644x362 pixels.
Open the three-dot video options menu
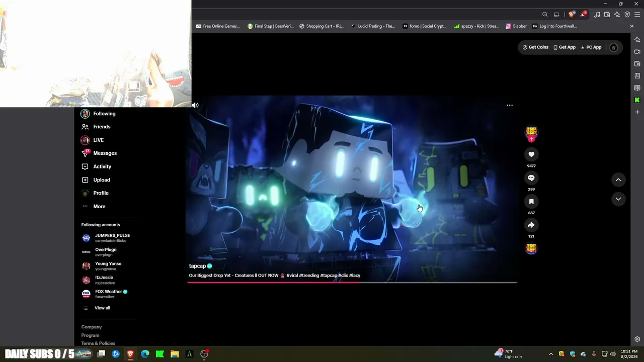pos(510,105)
